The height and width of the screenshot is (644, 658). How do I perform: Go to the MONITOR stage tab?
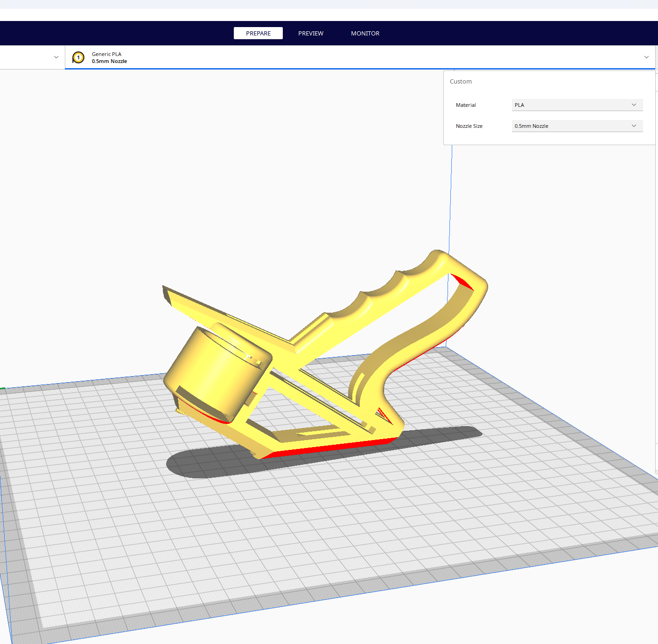click(x=365, y=33)
